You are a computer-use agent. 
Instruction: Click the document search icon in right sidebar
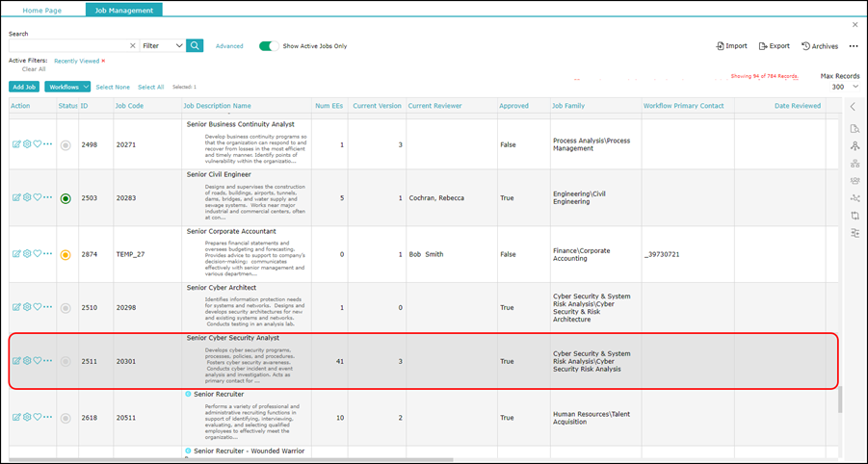855,129
